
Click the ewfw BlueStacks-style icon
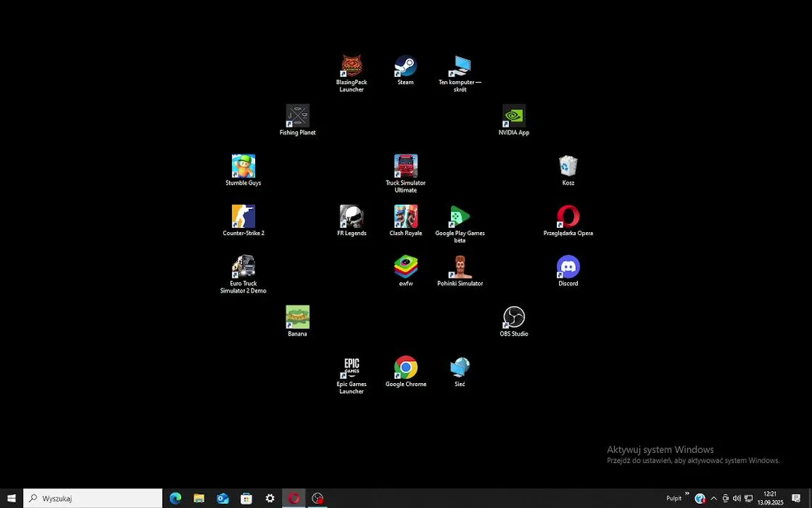click(x=405, y=271)
